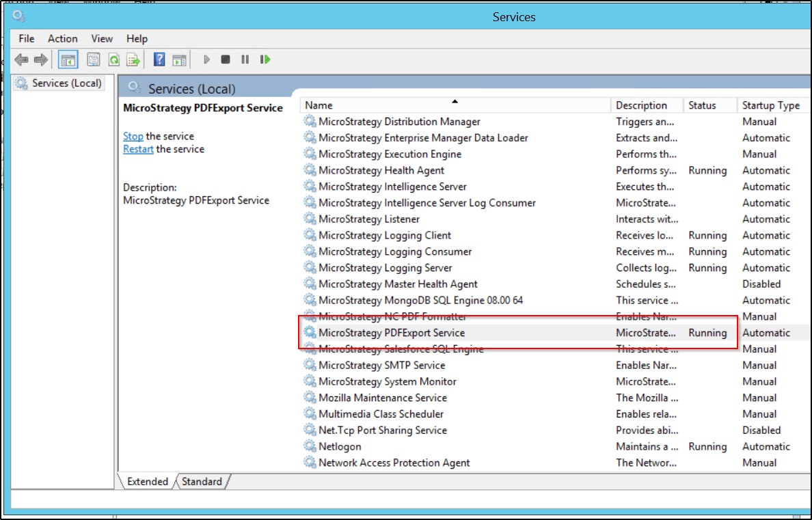Screen dimensions: 812x520
Task: Open the Action menu
Action: pyautogui.click(x=63, y=39)
